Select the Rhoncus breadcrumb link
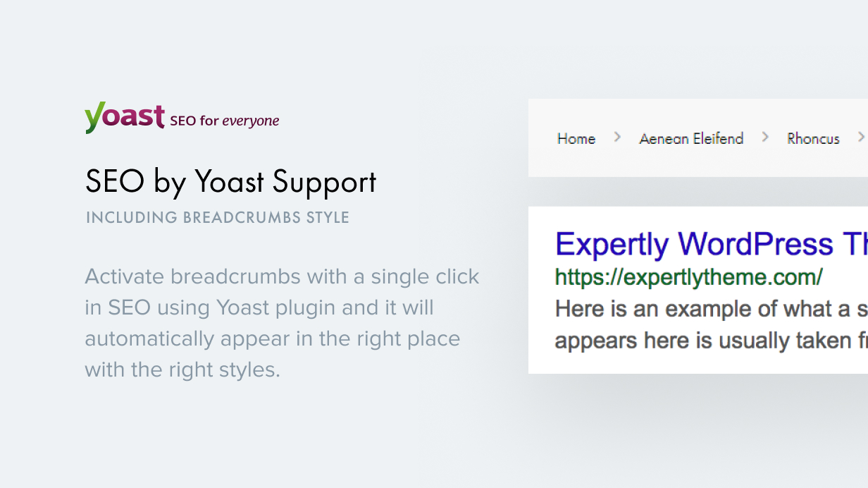This screenshot has width=868, height=488. pos(813,139)
